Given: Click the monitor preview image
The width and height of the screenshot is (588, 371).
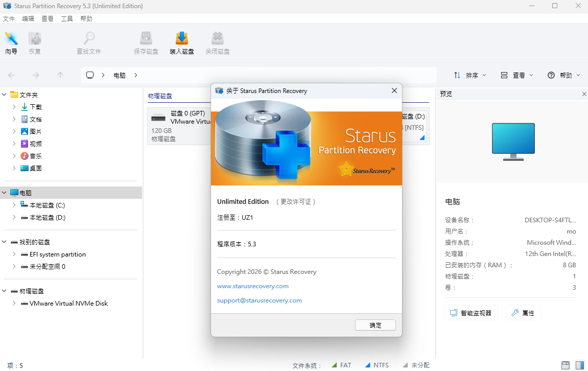Looking at the screenshot, I should coord(513,142).
